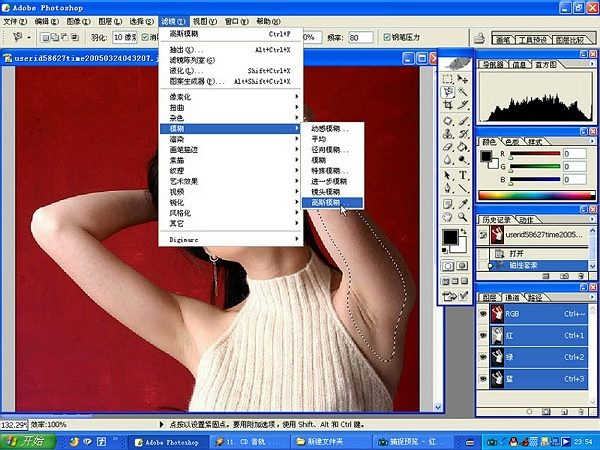600x450 pixels.
Task: Select the History Brush tool
Action: [463, 134]
